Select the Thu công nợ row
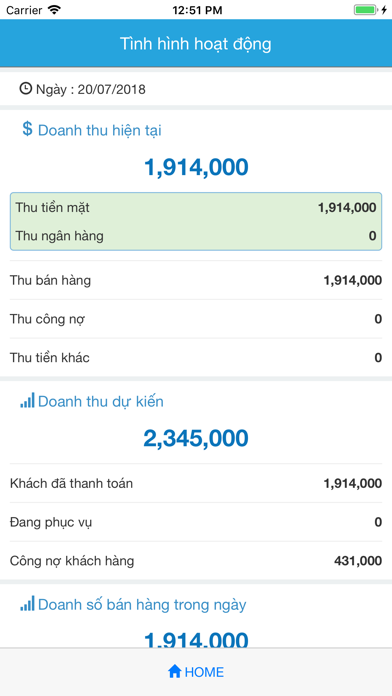Viewport: 392px width, 696px height. point(196,319)
